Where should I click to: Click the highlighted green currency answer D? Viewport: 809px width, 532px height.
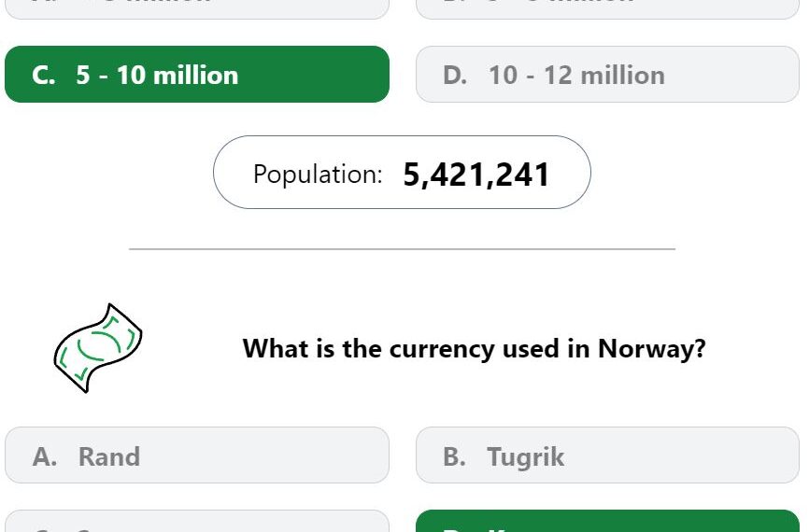(607, 521)
